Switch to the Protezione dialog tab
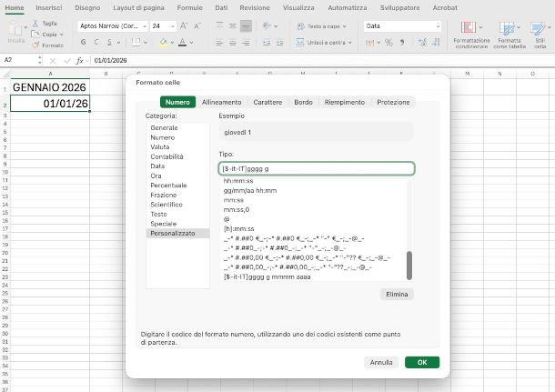 pyautogui.click(x=393, y=102)
